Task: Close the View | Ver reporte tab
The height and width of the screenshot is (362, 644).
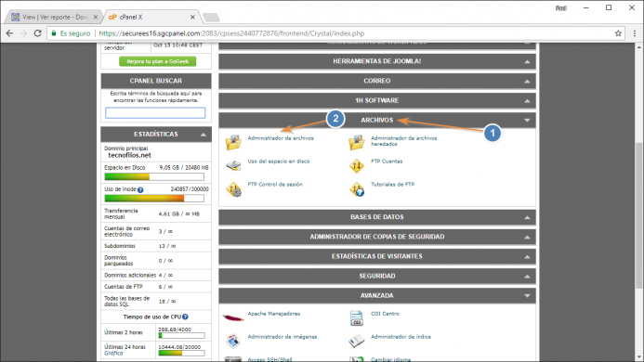Action: point(96,17)
